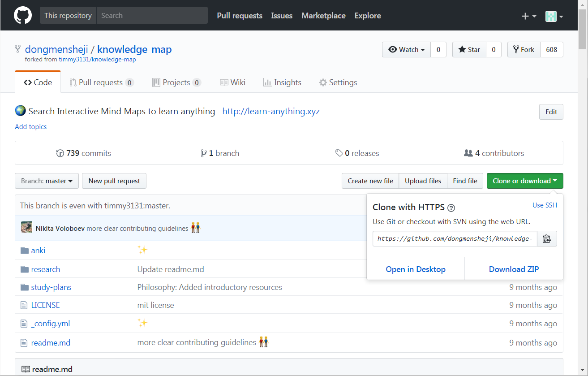
Task: Copy clone URL with clipboard icon
Action: point(546,239)
